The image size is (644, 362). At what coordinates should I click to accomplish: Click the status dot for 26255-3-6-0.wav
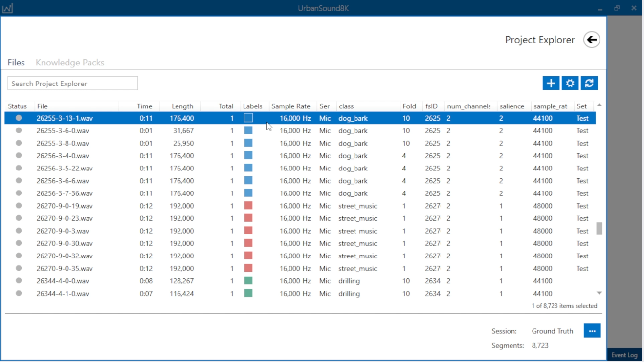click(x=19, y=130)
